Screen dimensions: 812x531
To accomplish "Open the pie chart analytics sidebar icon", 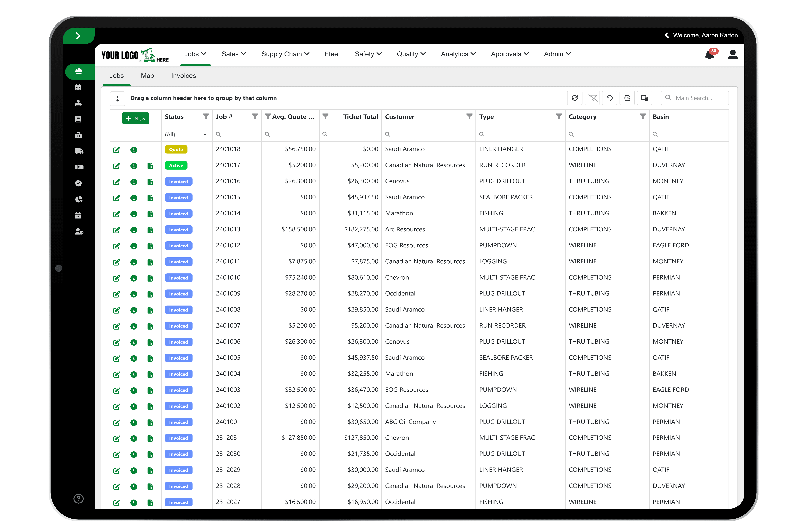I will [79, 199].
